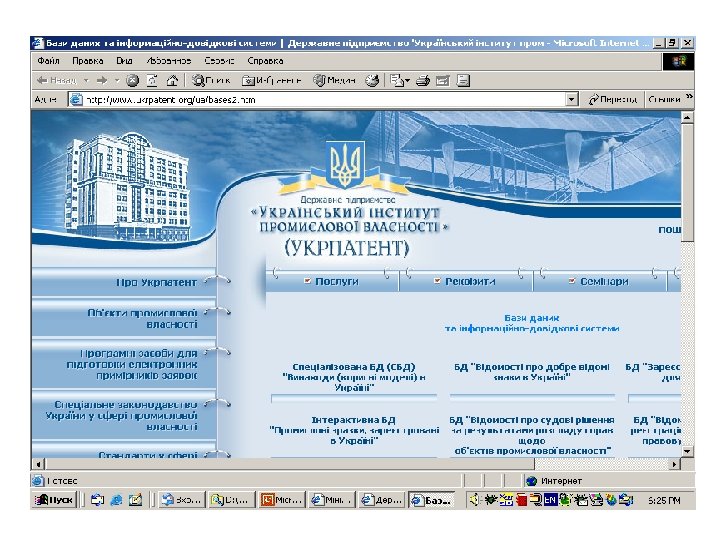720x540 pixels.
Task: Click the Back arrow toolbar button
Action: click(x=56, y=80)
